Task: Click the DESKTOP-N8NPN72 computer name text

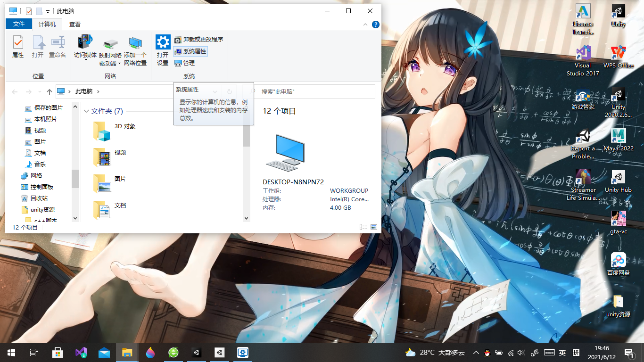Action: [x=293, y=182]
